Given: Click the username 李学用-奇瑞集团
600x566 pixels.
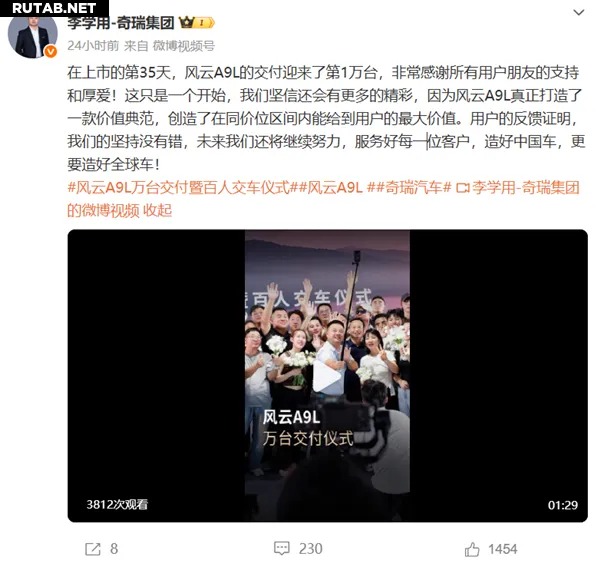Looking at the screenshot, I should pyautogui.click(x=121, y=23).
